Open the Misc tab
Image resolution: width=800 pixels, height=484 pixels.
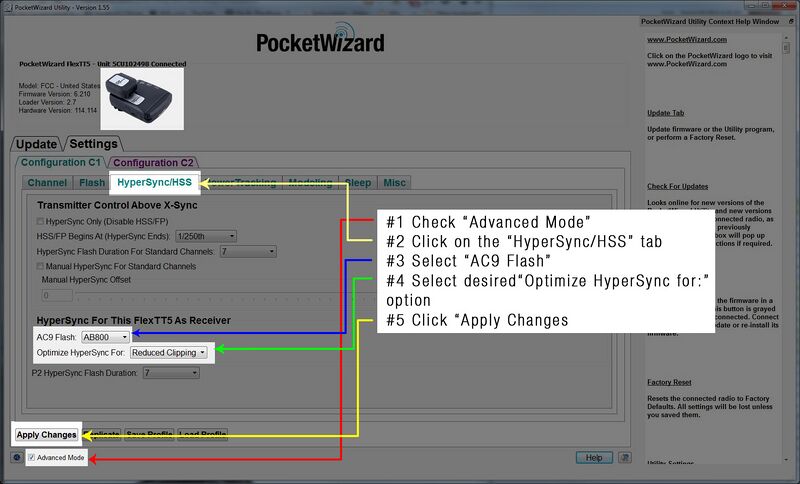coord(394,183)
